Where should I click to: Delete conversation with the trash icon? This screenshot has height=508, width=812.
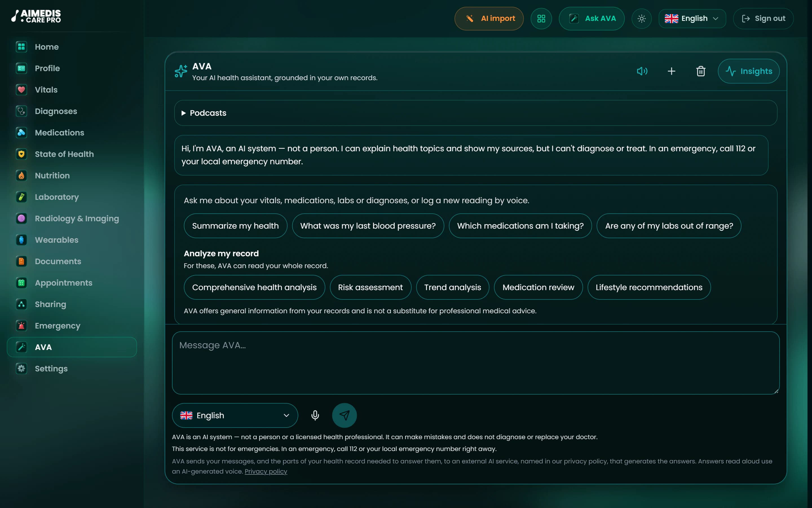[701, 71]
